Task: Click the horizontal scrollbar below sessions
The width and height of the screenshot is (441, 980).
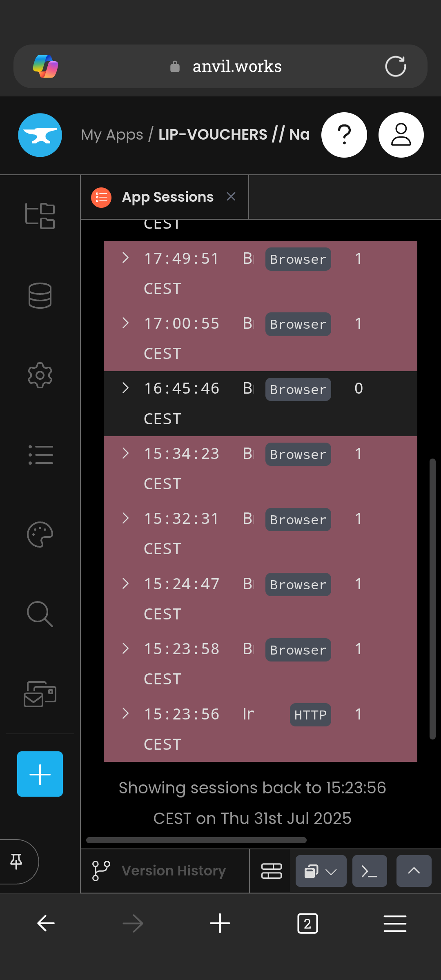Action: 196,840
